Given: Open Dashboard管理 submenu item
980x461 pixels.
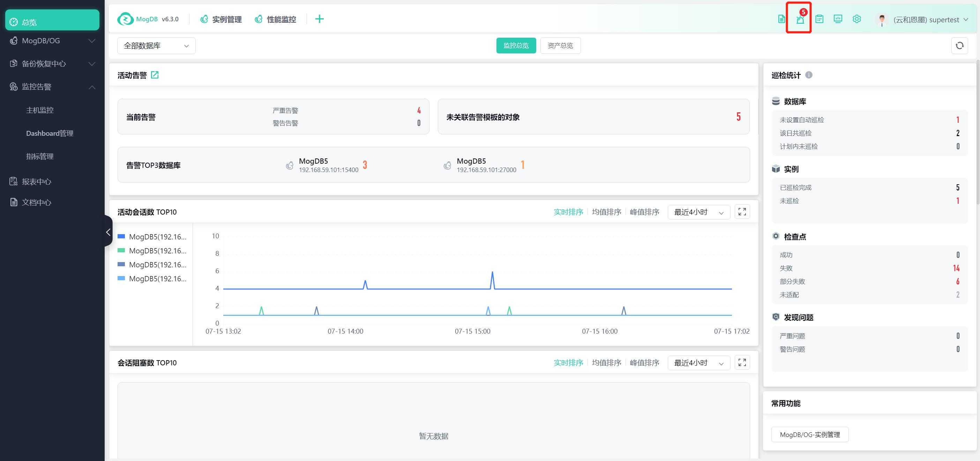Looking at the screenshot, I should 50,133.
